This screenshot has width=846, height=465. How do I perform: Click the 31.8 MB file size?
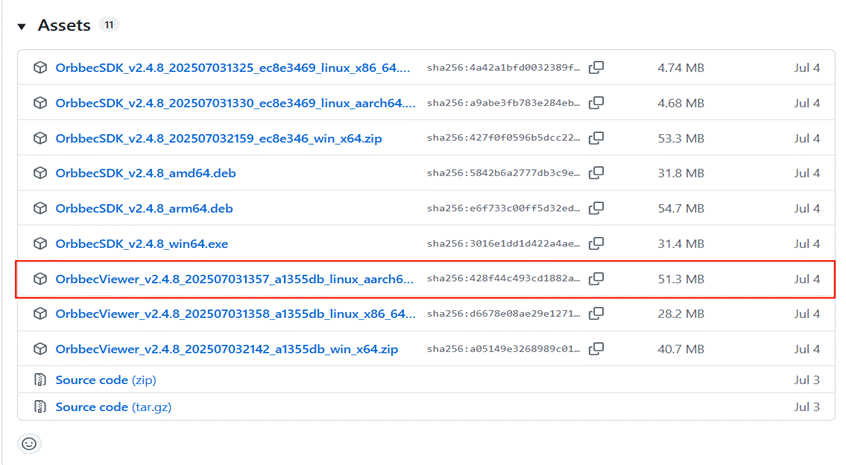pyautogui.click(x=681, y=173)
